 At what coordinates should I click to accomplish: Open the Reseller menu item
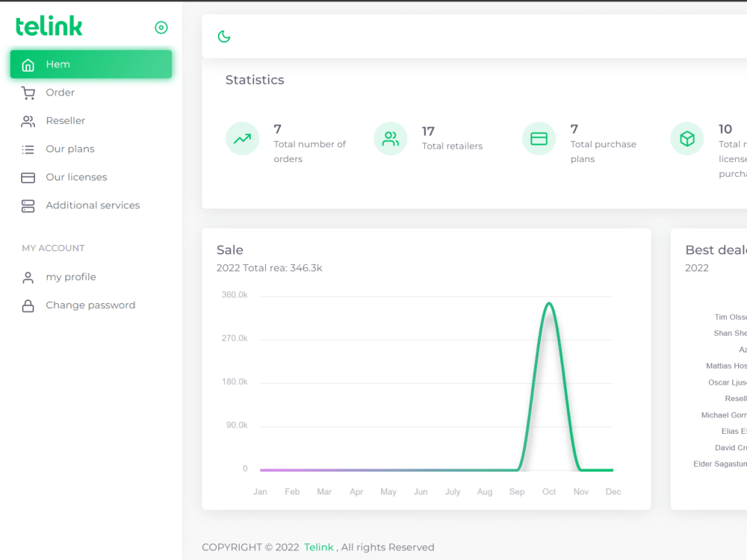click(x=91, y=120)
